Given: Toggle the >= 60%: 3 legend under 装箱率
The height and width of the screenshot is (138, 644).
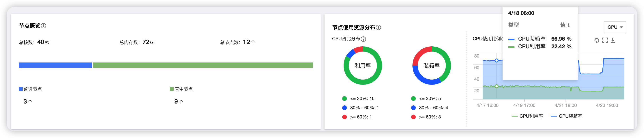Looking at the screenshot, I should pyautogui.click(x=426, y=117).
